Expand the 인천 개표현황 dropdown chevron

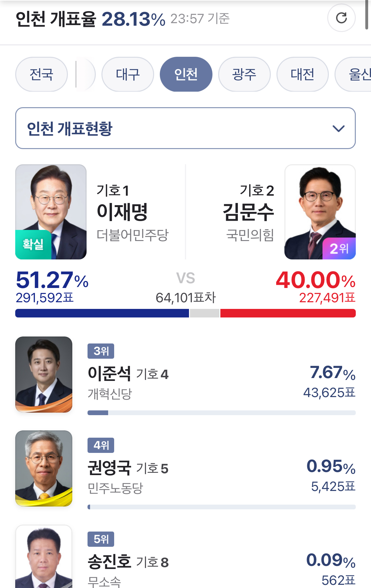click(338, 128)
